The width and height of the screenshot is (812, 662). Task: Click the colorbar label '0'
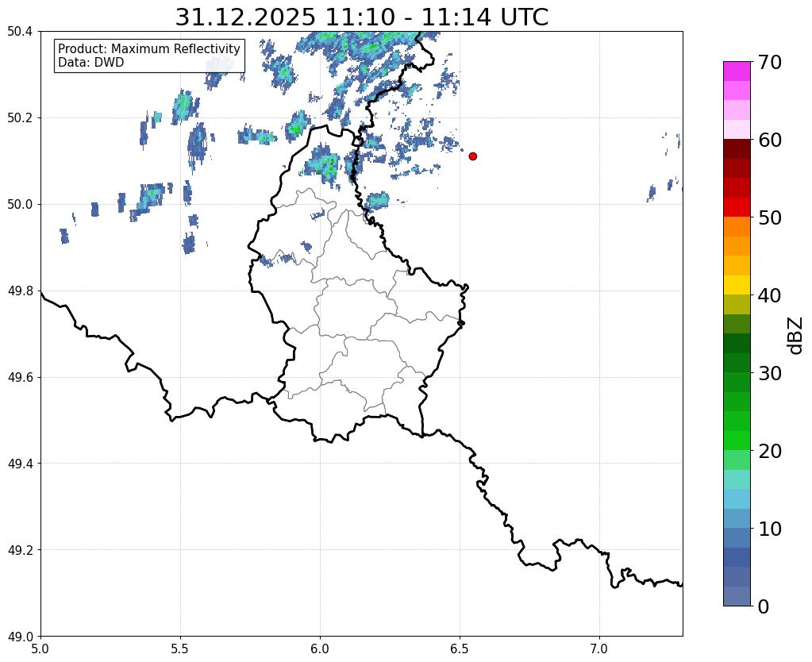pos(764,606)
